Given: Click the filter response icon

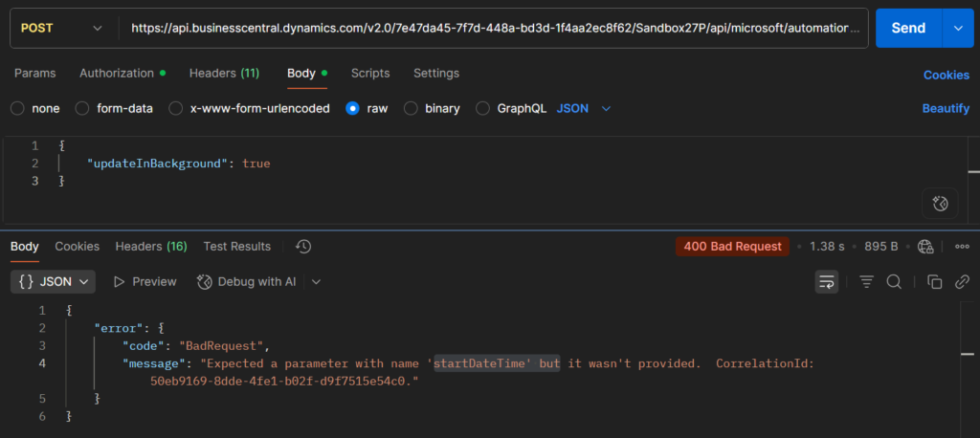Looking at the screenshot, I should click(x=866, y=281).
